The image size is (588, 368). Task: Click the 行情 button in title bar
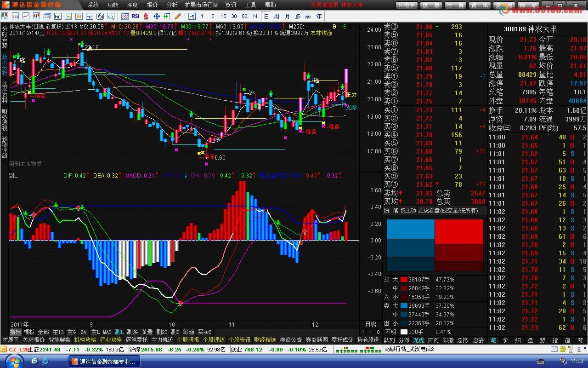pos(455,5)
